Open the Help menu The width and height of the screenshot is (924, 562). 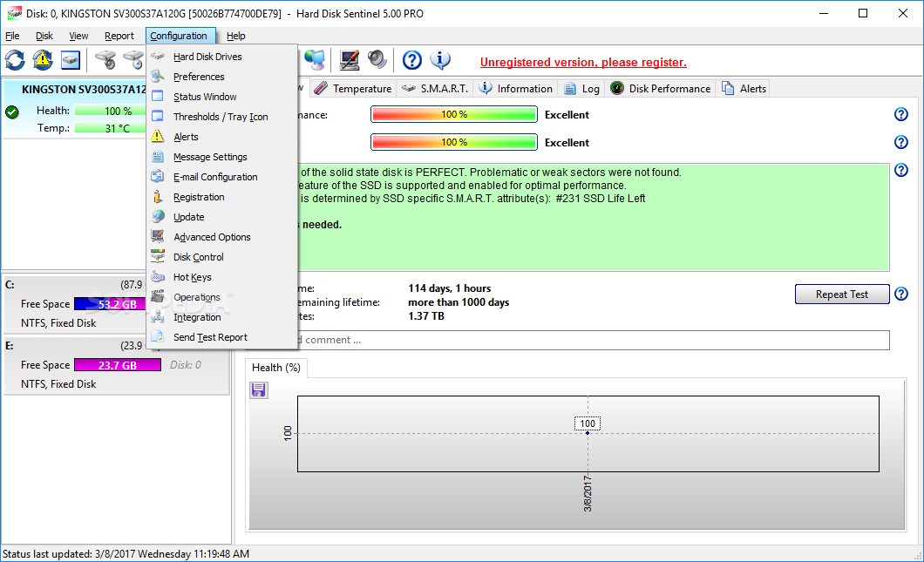click(x=235, y=36)
